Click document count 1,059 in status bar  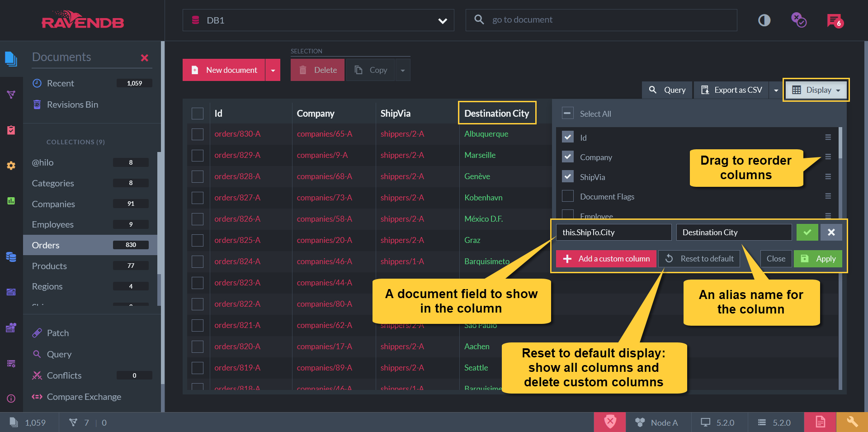pos(28,423)
